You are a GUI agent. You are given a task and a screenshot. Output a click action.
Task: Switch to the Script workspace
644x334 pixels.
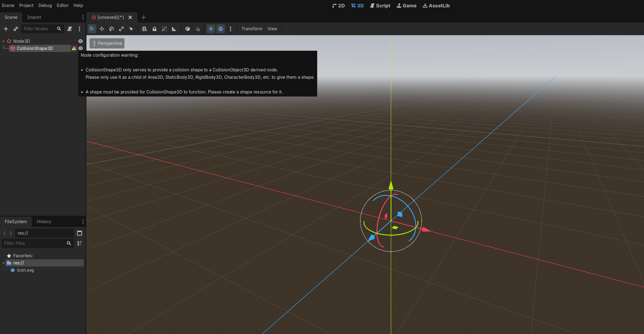click(380, 6)
